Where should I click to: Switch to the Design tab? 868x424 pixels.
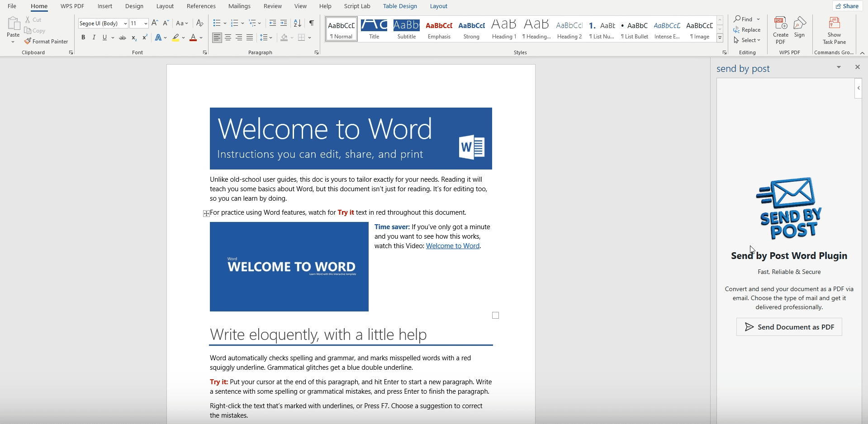(x=134, y=6)
